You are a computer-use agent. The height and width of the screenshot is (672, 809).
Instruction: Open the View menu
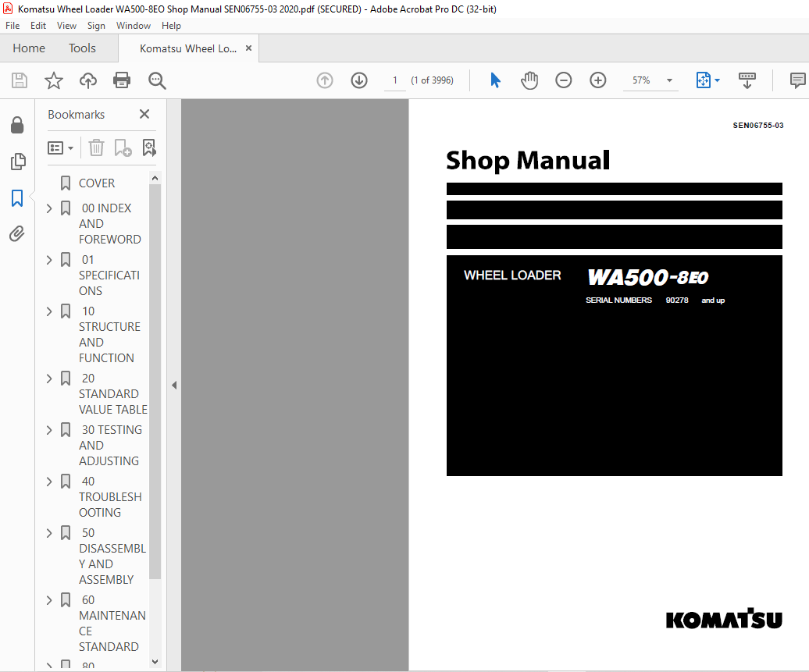point(66,26)
